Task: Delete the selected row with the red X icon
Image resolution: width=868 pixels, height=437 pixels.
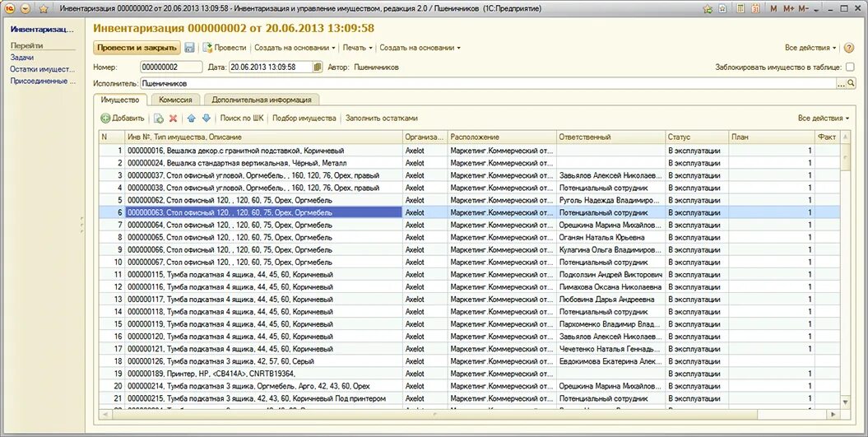Action: click(x=174, y=118)
